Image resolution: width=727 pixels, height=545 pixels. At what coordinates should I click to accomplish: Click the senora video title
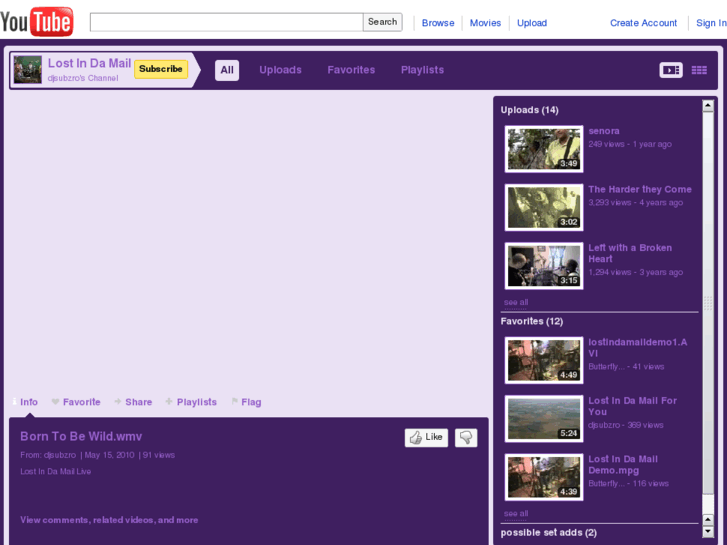[x=604, y=131]
